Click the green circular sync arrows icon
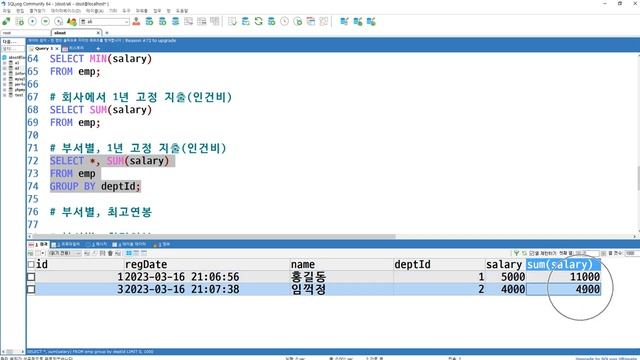This screenshot has width=640, height=360. click(258, 21)
